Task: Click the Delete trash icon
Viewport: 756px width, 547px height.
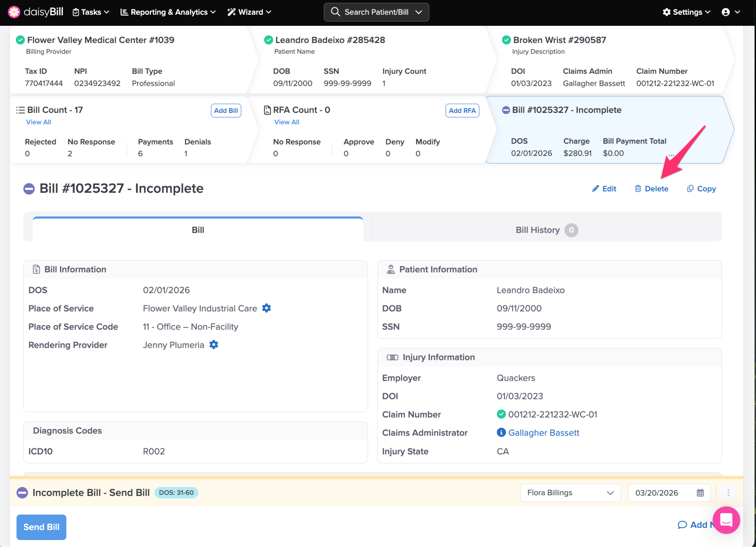Action: tap(638, 188)
